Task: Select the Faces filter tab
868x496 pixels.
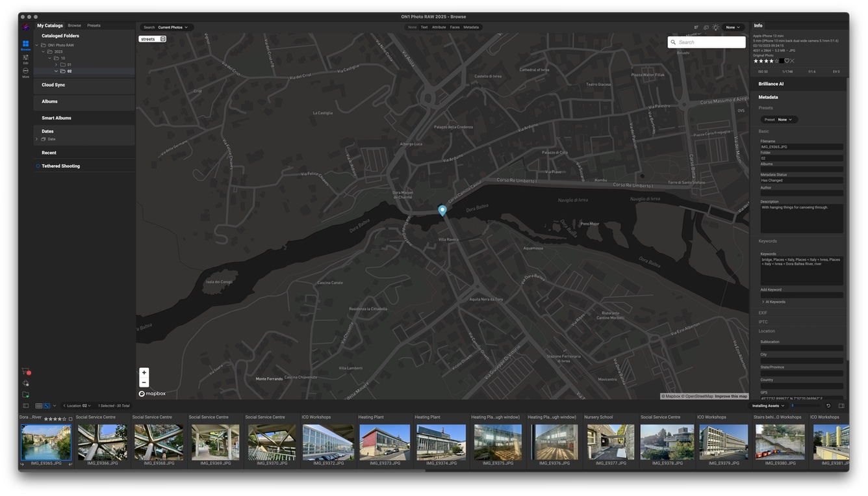Action: 455,27
